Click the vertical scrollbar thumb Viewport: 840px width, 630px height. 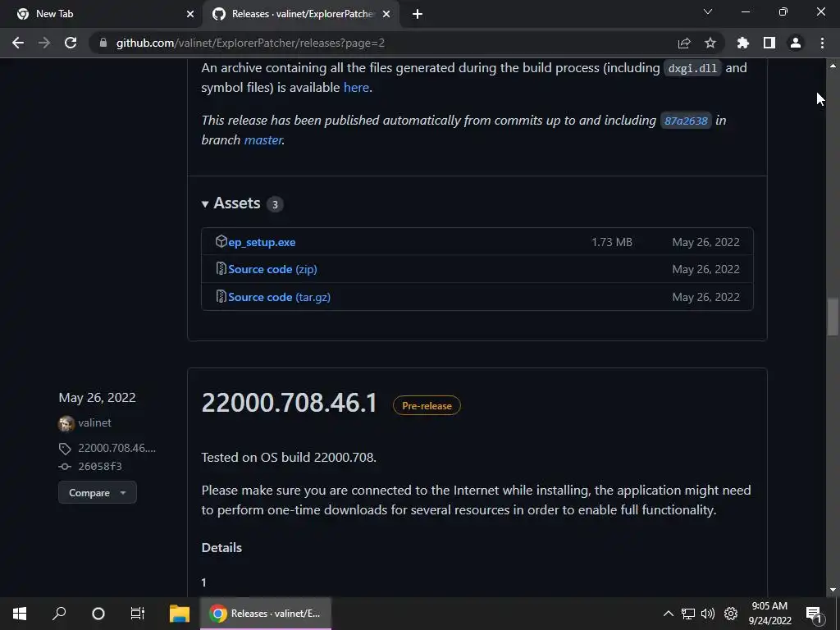833,317
